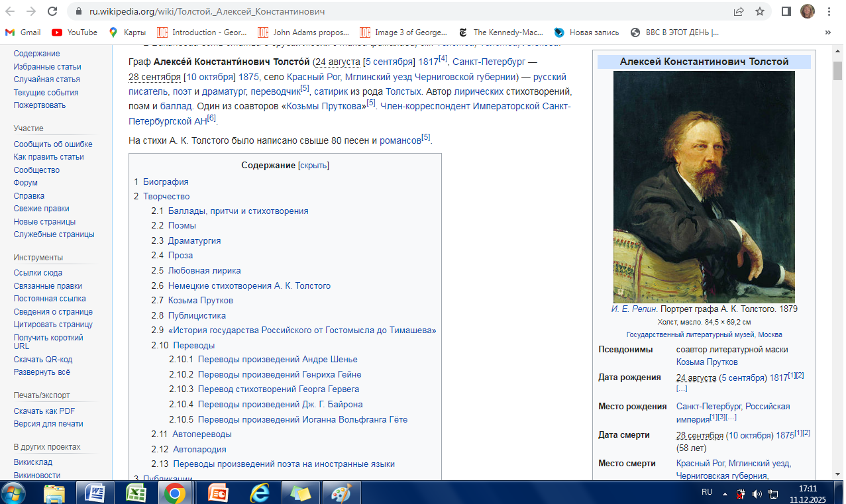This screenshot has height=504, width=846.
Task: Collapse contents with 'скрыть' link
Action: [x=313, y=166]
